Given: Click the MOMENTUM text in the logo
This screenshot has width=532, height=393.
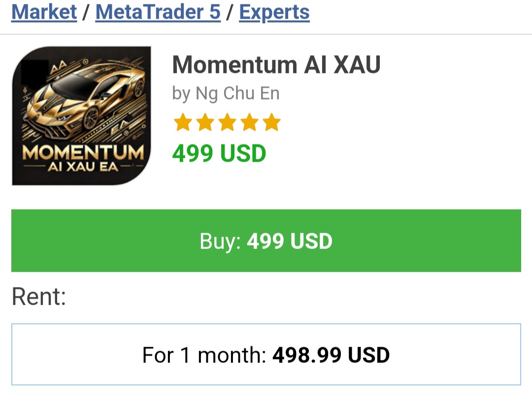Looking at the screenshot, I should point(83,152).
